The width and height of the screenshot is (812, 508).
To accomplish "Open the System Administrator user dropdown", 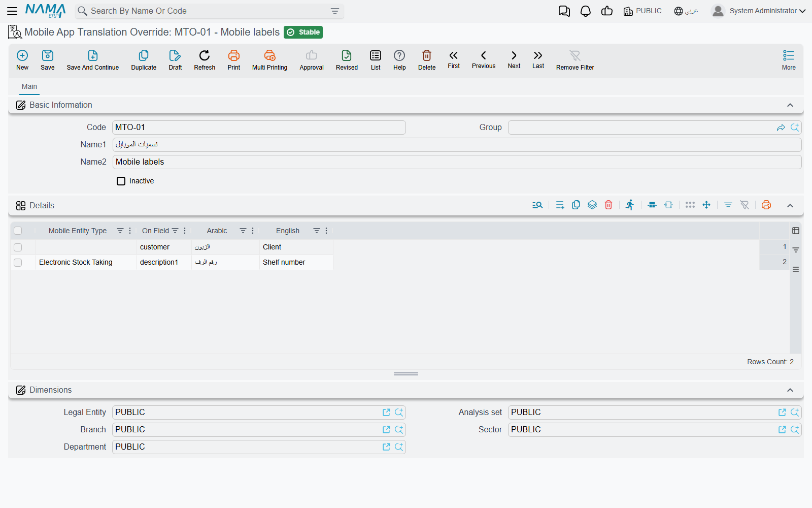I will 759,11.
